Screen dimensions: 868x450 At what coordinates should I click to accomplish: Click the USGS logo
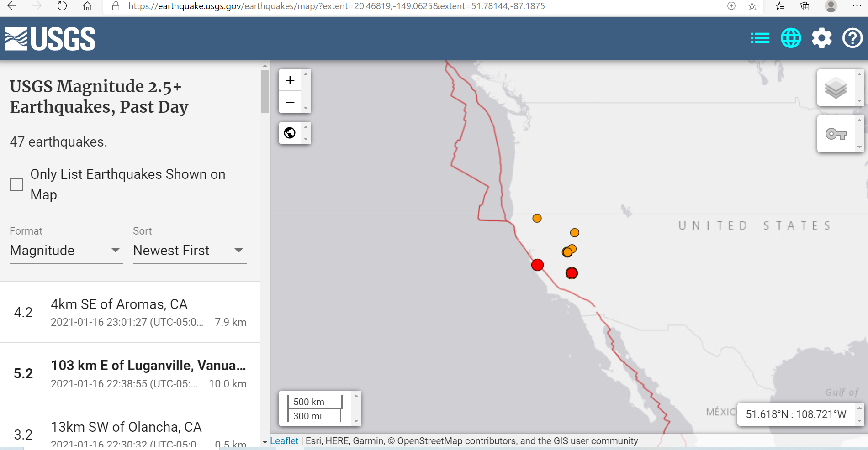click(50, 39)
